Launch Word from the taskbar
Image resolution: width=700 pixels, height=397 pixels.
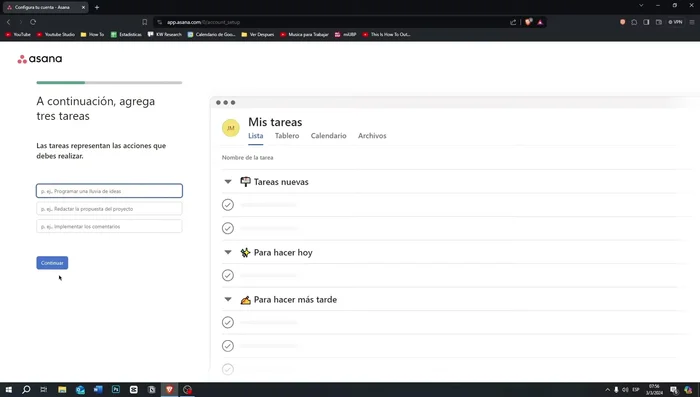point(98,389)
